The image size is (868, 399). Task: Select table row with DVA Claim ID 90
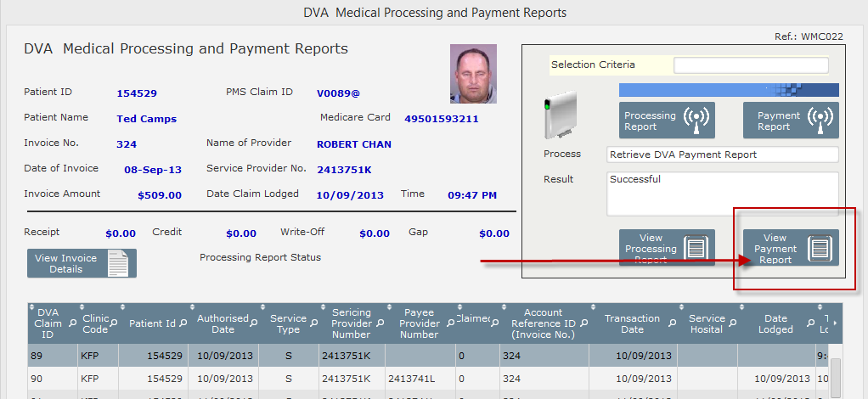point(430,379)
